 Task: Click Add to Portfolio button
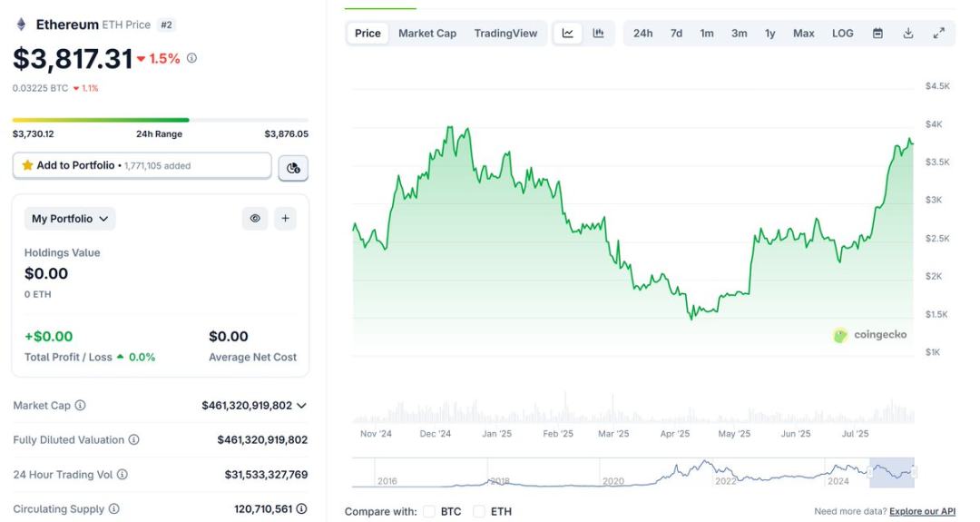pyautogui.click(x=142, y=166)
